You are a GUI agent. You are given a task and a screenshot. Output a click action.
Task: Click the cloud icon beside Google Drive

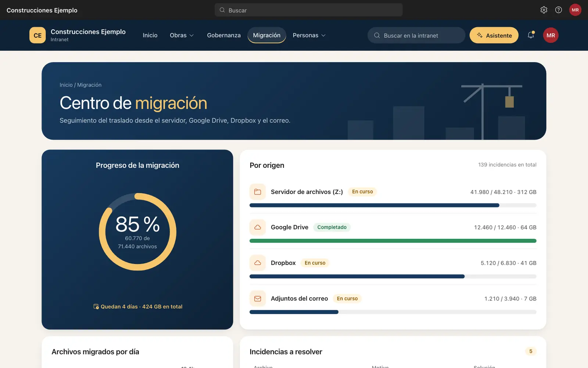(x=258, y=227)
